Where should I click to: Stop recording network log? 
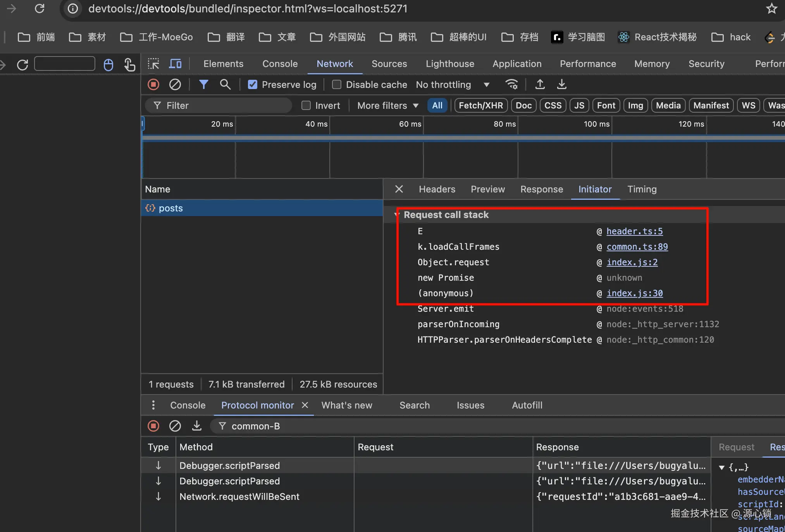[x=153, y=84]
